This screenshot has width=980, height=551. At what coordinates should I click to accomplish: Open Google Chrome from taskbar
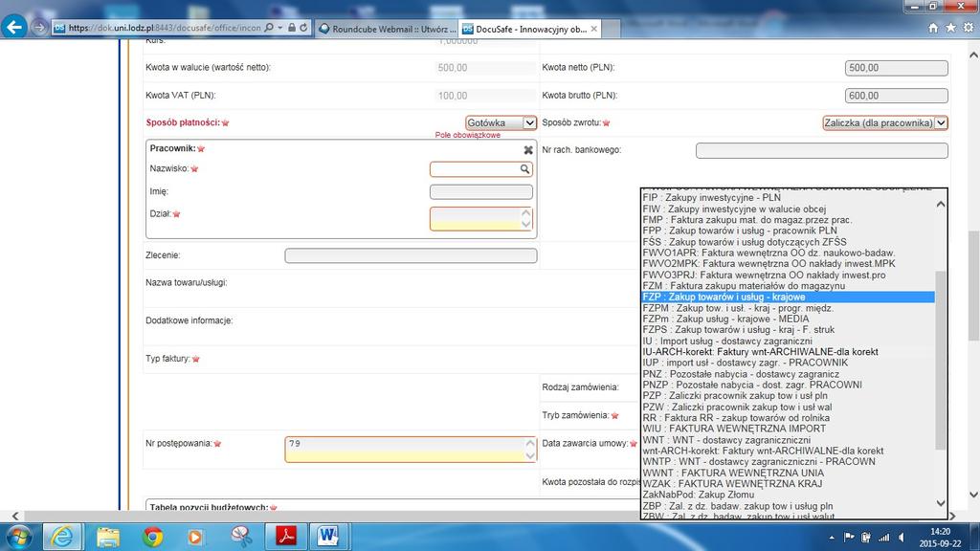152,537
